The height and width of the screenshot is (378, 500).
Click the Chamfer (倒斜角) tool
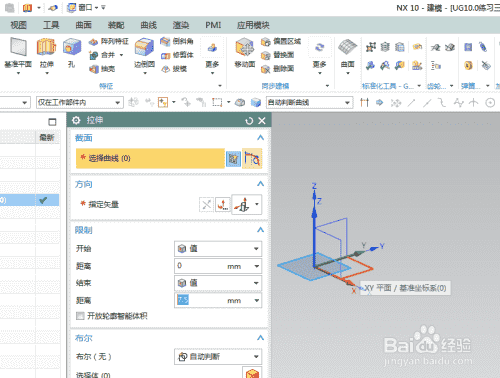[177, 41]
